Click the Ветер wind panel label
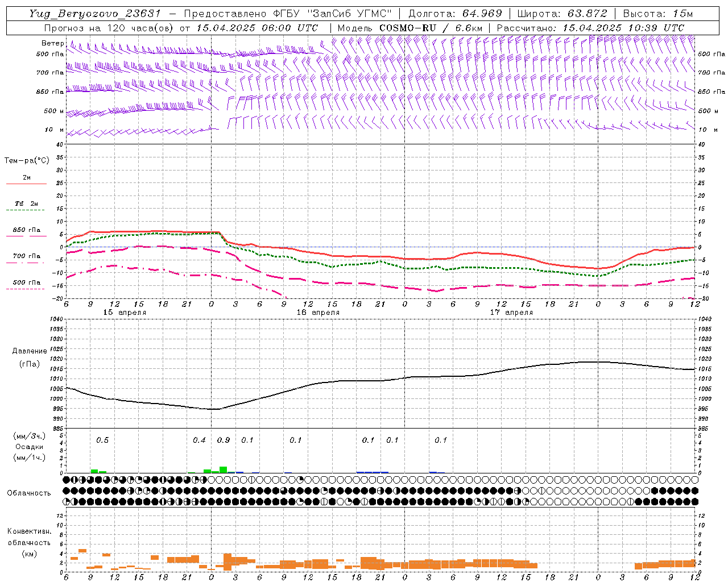728x582 pixels. coord(53,43)
